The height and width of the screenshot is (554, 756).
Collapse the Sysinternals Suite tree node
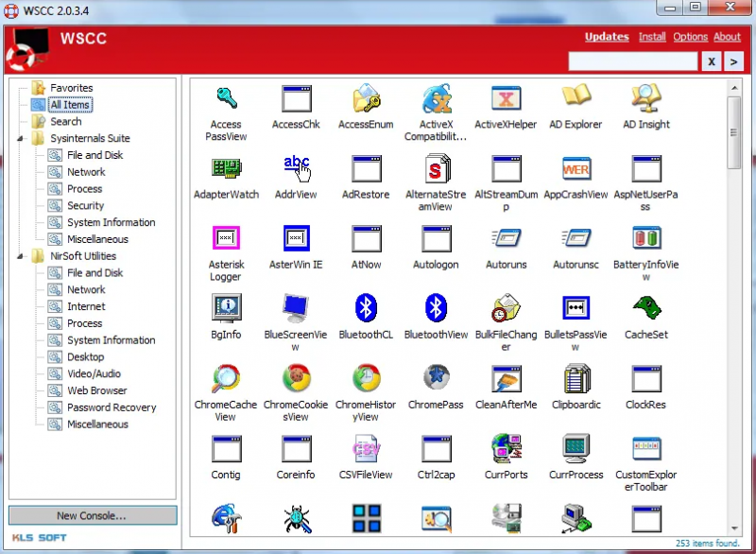coord(22,139)
